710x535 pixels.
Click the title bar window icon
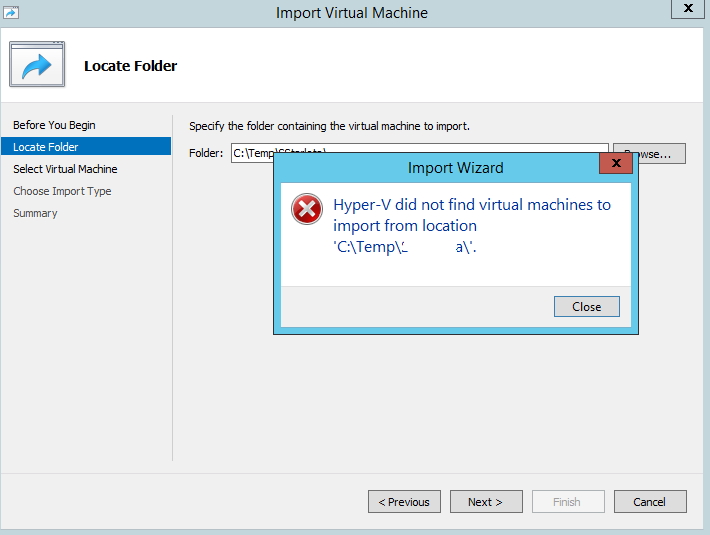[x=11, y=12]
